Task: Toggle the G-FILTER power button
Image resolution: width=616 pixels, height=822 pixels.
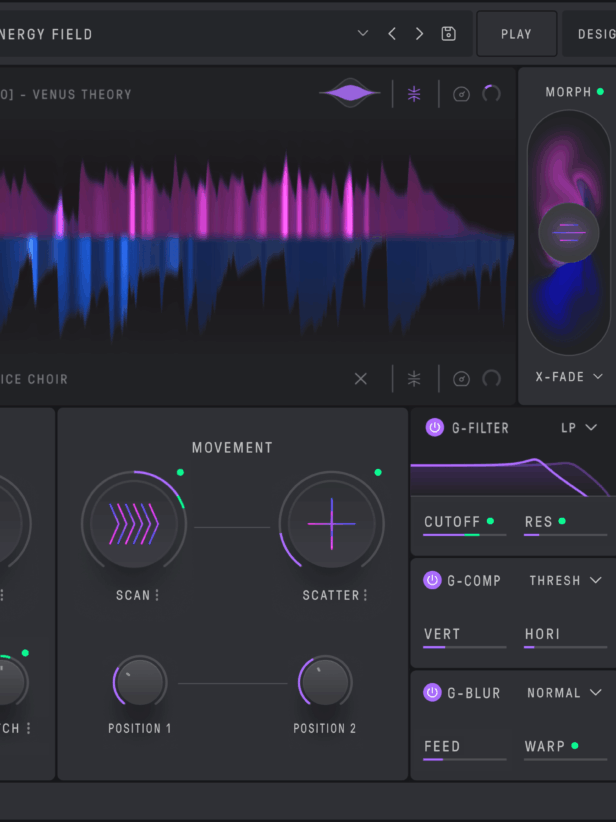Action: [435, 428]
